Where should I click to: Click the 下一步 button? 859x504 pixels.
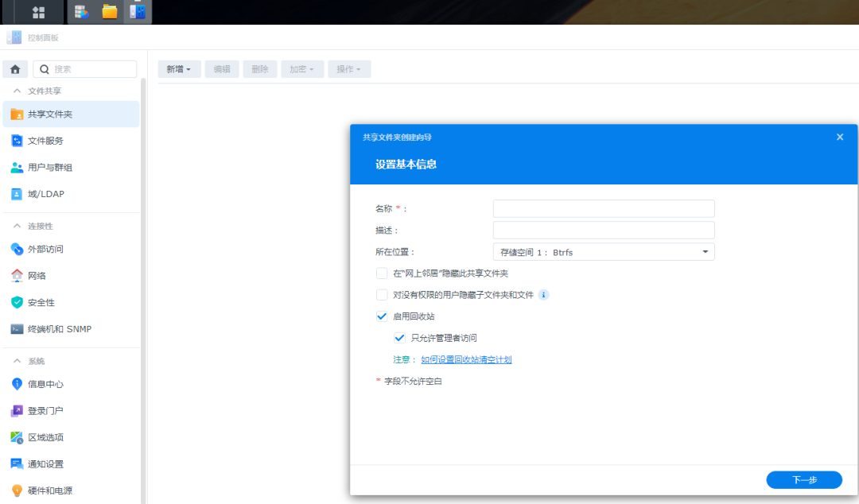click(803, 480)
